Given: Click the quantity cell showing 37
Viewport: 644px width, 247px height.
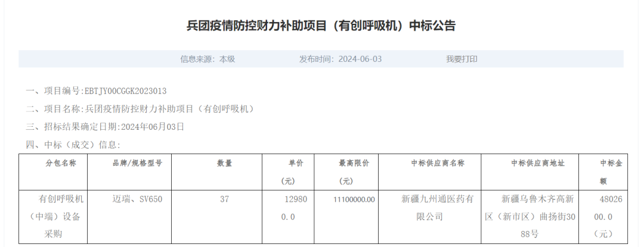Looking at the screenshot, I should (x=224, y=199).
